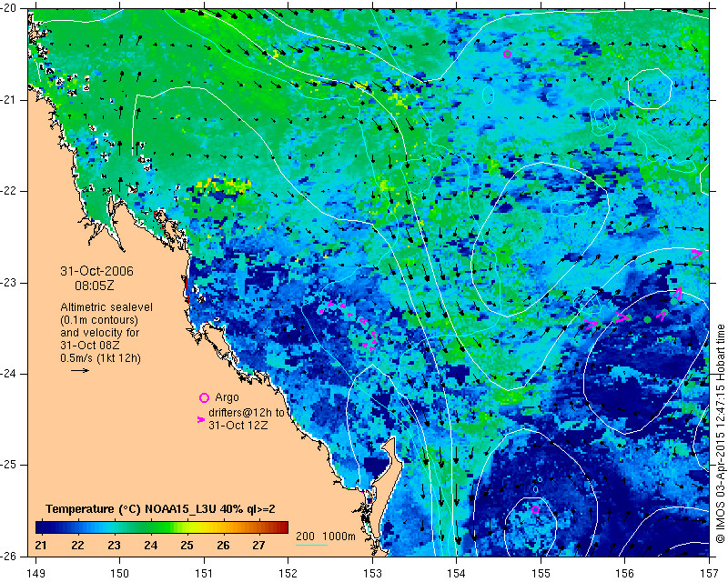This screenshot has width=728, height=582.
Task: Click the dark red 27°C end of color bar
Action: pos(282,527)
